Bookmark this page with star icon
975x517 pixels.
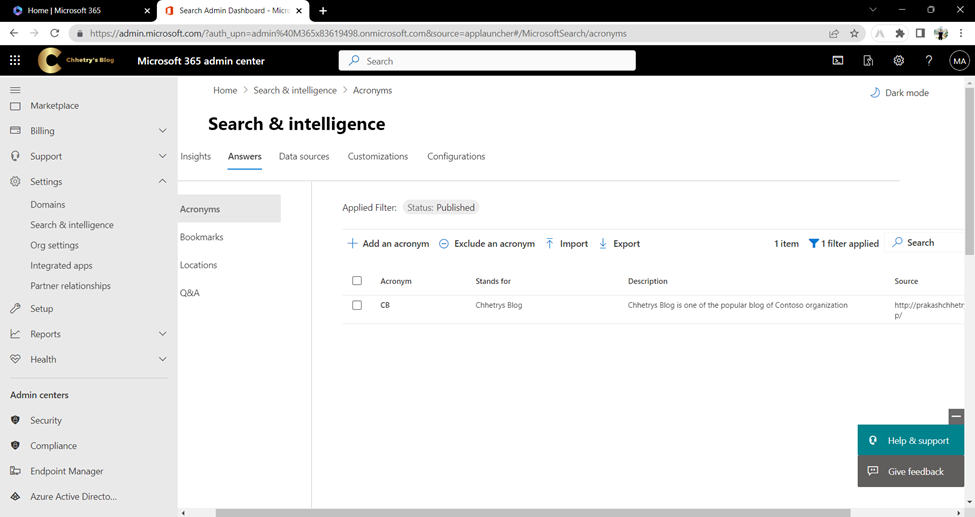tap(854, 33)
